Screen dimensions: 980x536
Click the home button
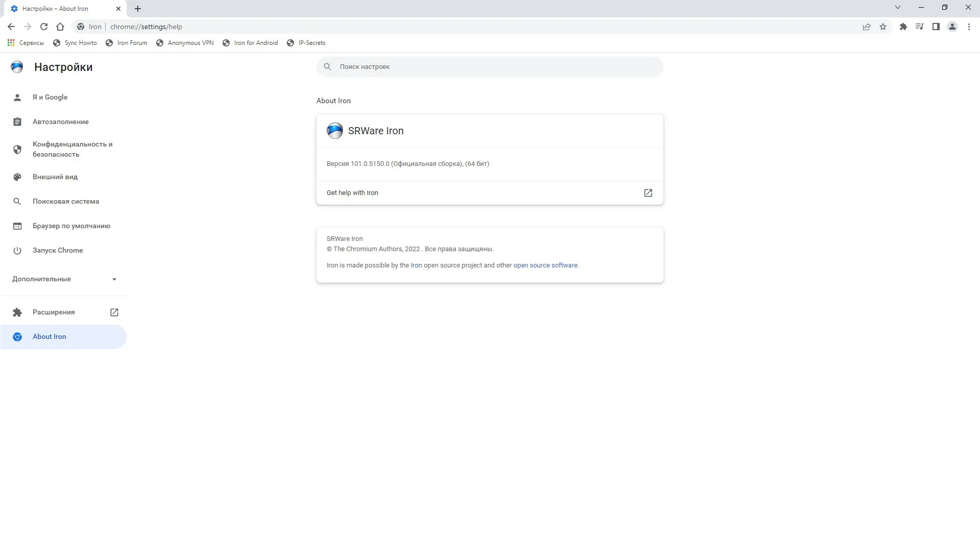(60, 27)
